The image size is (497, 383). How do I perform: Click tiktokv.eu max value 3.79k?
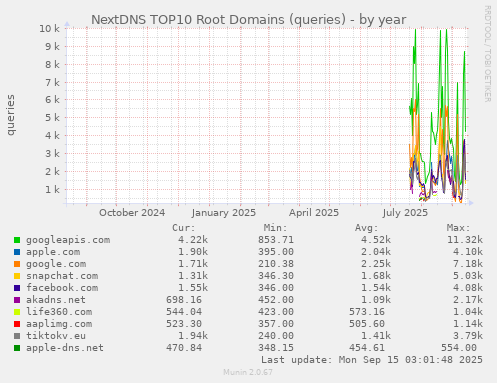point(468,336)
